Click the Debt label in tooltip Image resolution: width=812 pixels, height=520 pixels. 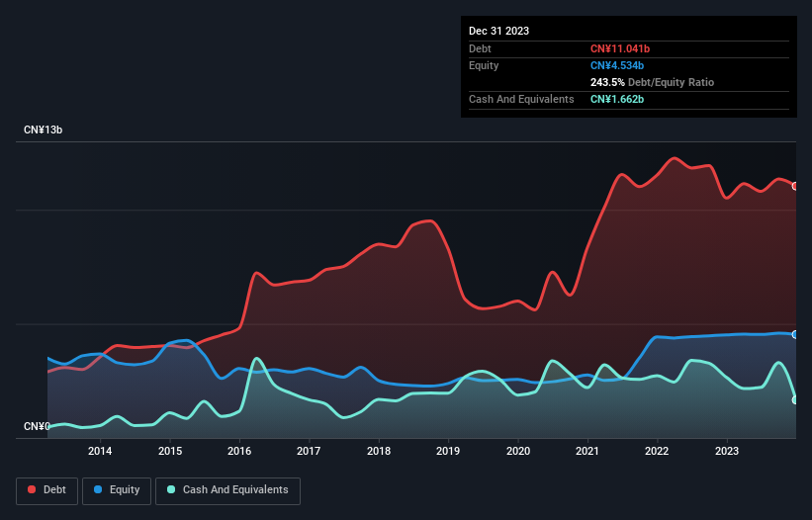[x=480, y=48]
